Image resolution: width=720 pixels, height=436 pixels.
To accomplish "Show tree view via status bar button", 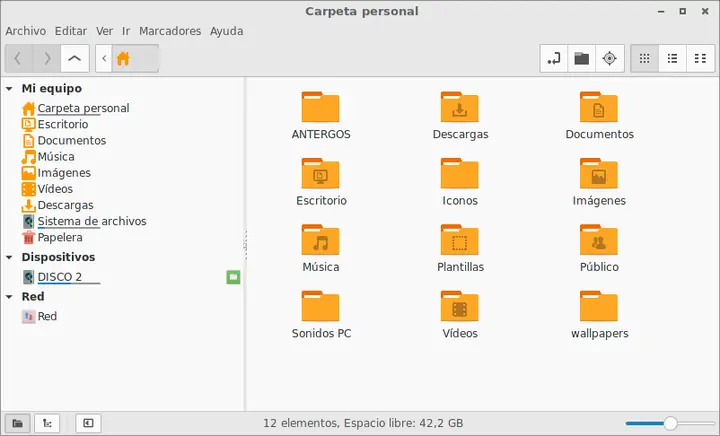I will [x=47, y=423].
